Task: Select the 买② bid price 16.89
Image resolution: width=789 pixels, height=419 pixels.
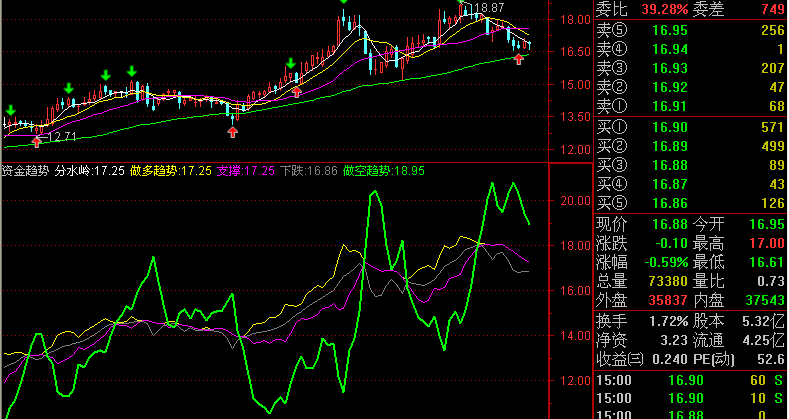Action: click(670, 146)
